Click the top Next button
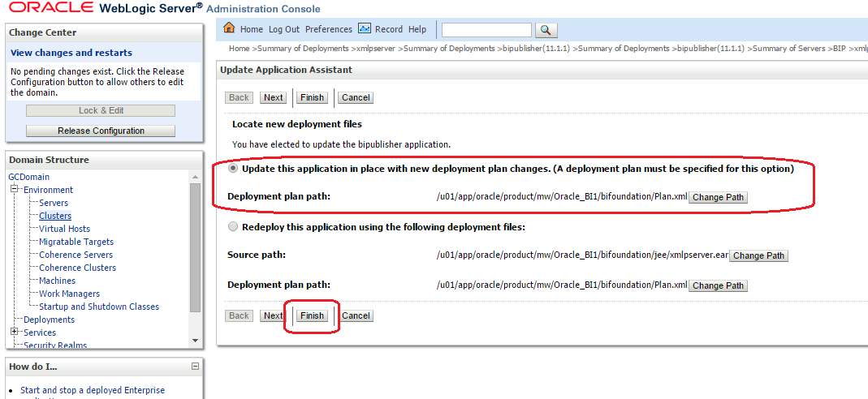 [x=274, y=98]
